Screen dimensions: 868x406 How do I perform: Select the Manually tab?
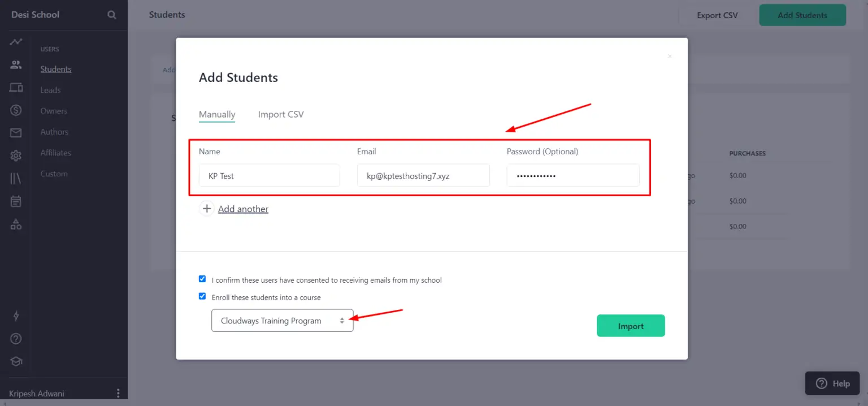[x=217, y=114]
